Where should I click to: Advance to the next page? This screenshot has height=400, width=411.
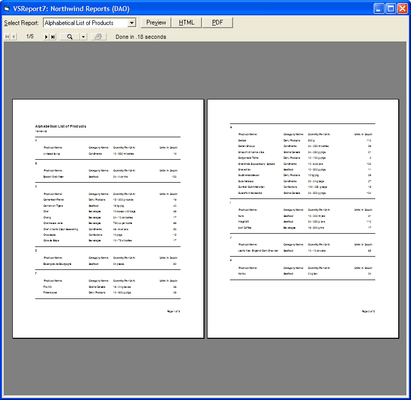[46, 37]
